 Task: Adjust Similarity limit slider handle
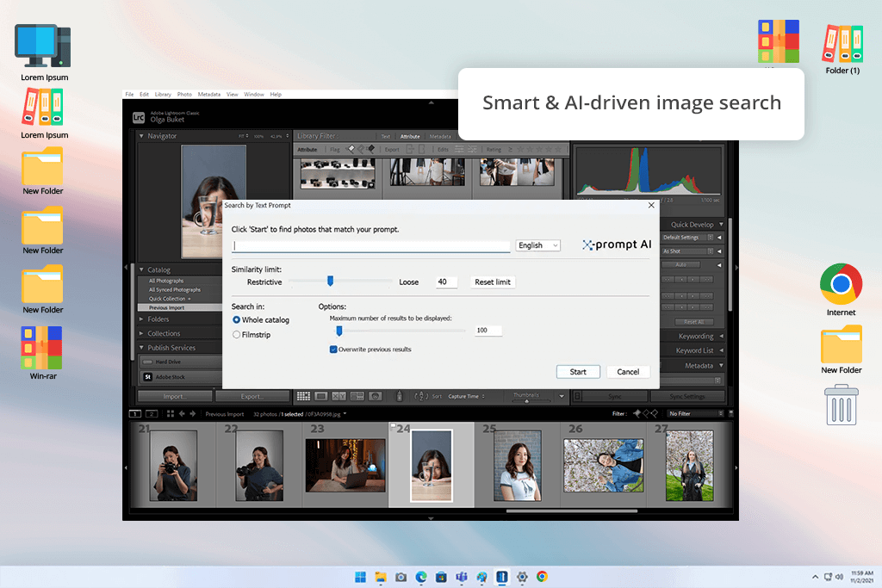click(x=330, y=281)
